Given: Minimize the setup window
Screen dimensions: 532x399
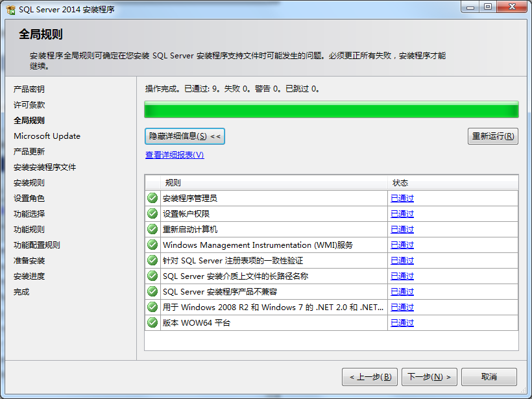Looking at the screenshot, I should pyautogui.click(x=470, y=6).
